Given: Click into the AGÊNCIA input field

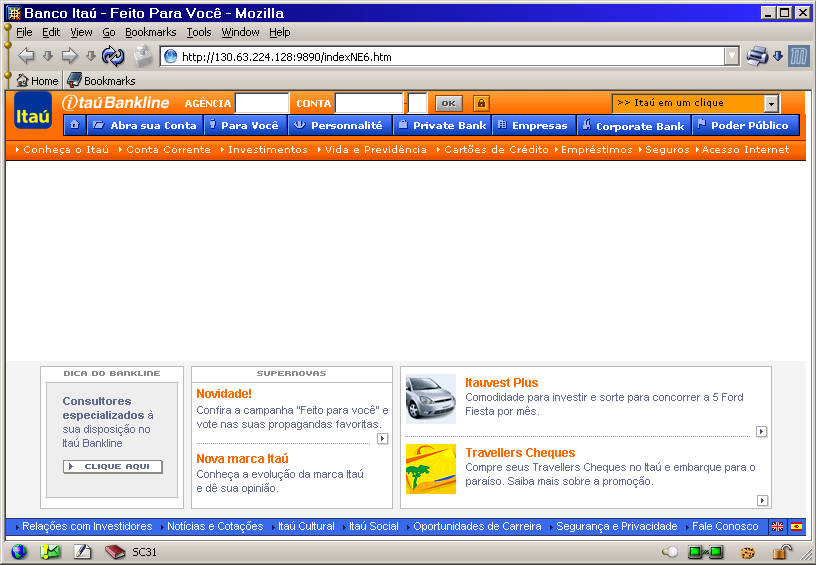Looking at the screenshot, I should pyautogui.click(x=261, y=103).
